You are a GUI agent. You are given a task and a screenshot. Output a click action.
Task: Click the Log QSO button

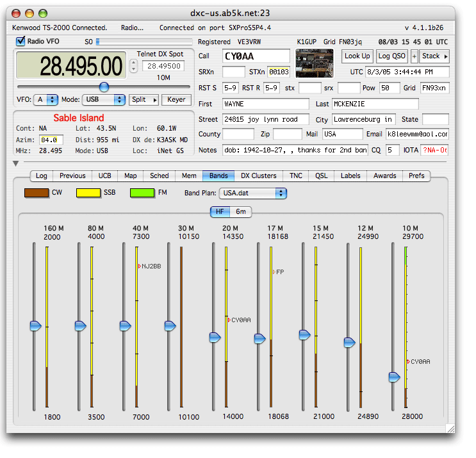(x=391, y=56)
